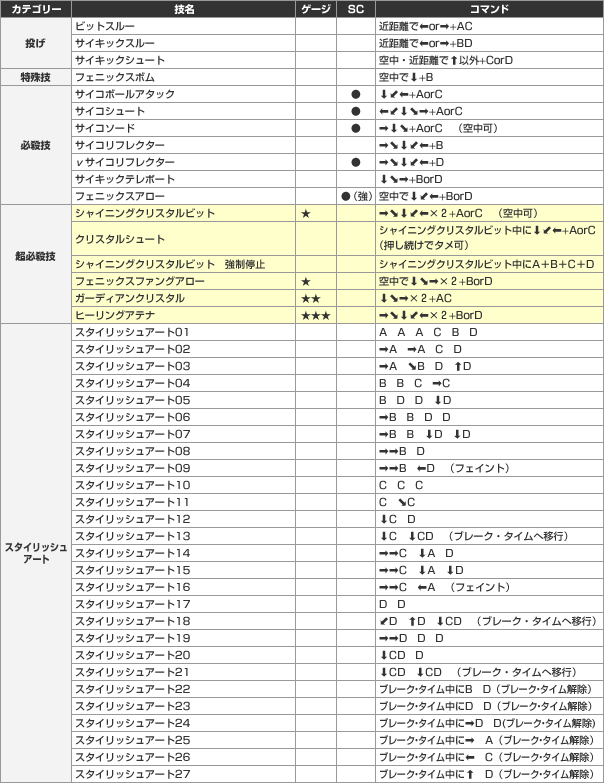Select the '投げ' category cell

(x=35, y=43)
